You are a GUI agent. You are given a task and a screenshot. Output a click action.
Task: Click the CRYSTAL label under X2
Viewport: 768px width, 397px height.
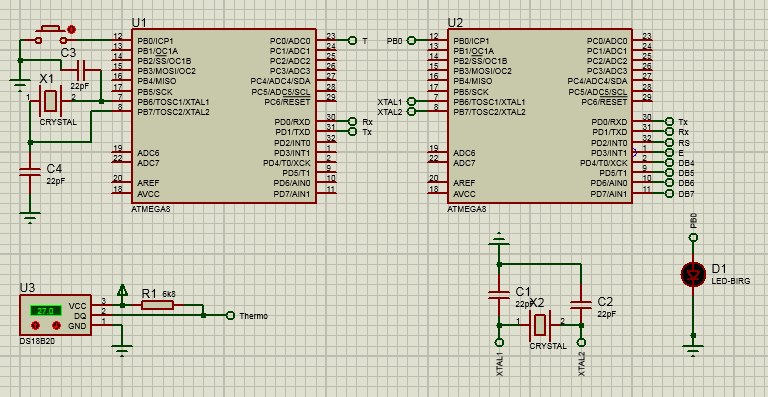548,346
